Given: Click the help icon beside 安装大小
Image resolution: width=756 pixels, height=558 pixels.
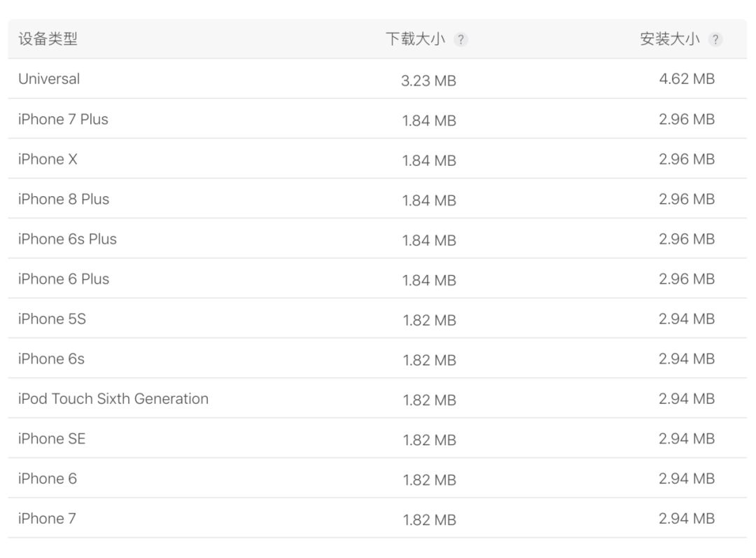Looking at the screenshot, I should click(x=715, y=40).
